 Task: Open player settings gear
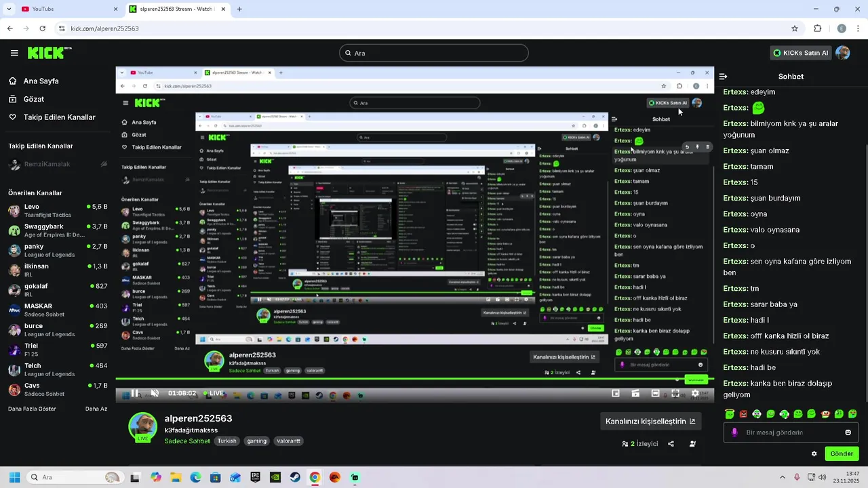pos(695,393)
